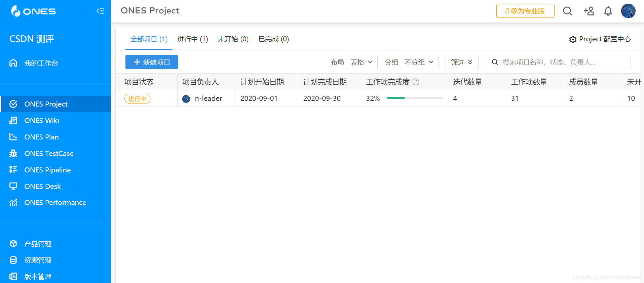This screenshot has height=283, width=644.
Task: Click the ONES logo
Action: (x=33, y=11)
